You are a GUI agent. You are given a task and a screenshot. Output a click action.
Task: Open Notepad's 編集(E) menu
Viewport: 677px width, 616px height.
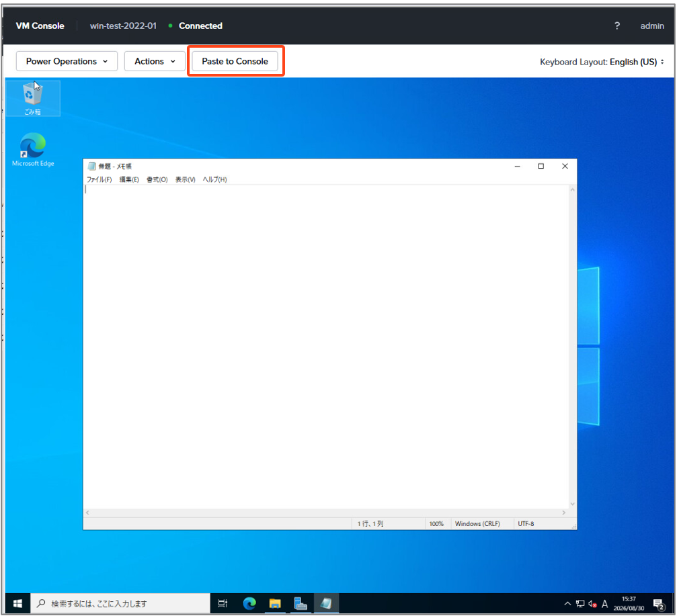(x=129, y=179)
